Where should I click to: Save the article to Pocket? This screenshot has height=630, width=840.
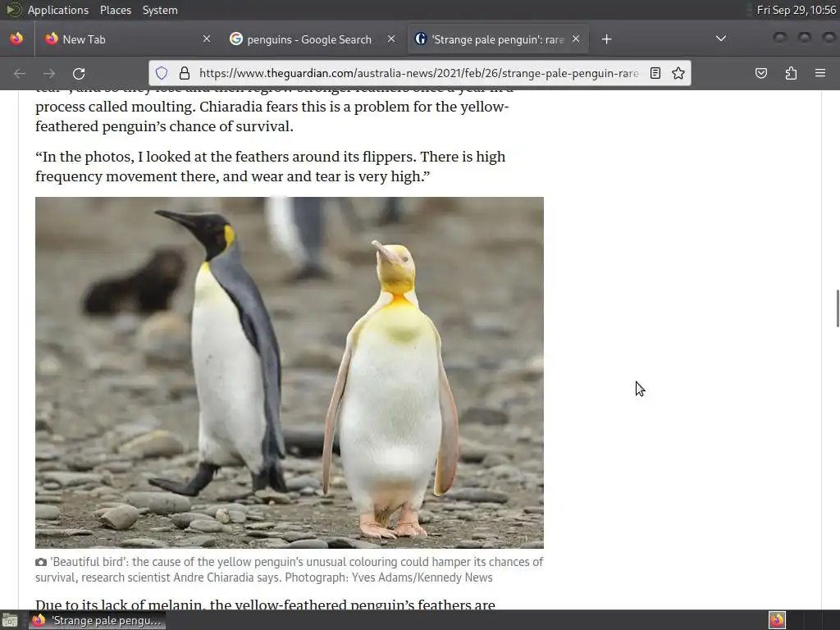pos(760,73)
